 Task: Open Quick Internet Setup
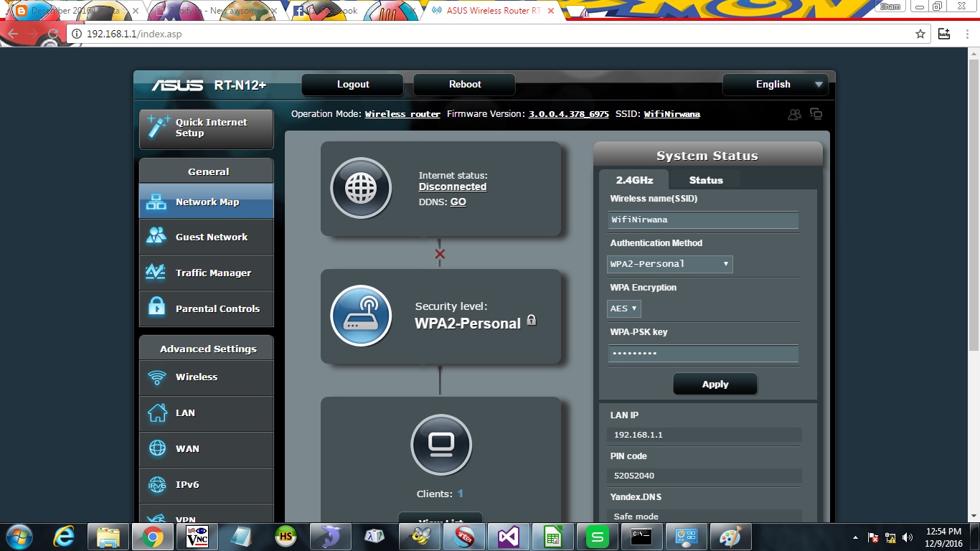(x=206, y=128)
